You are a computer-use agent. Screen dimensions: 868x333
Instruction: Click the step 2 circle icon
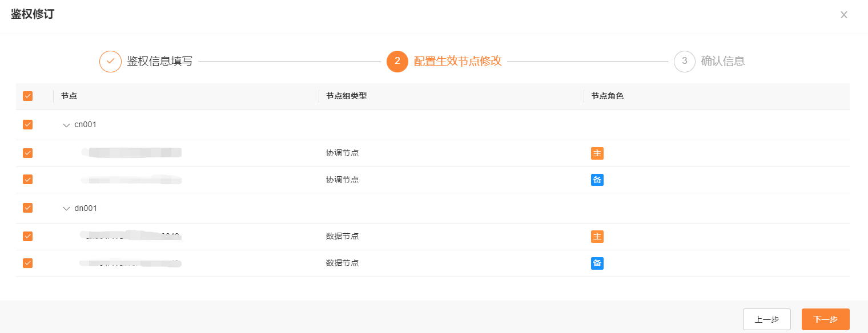click(397, 61)
